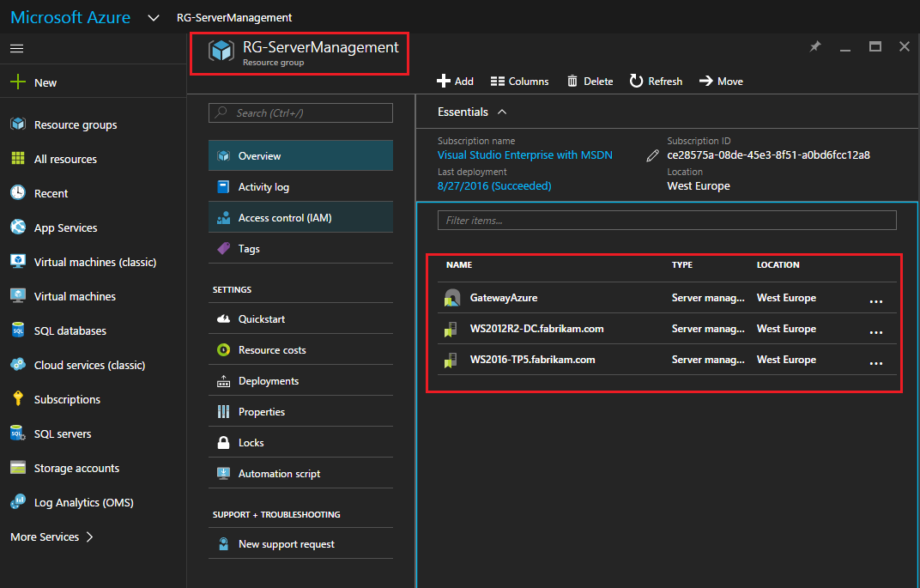Image resolution: width=920 pixels, height=588 pixels.
Task: Open the ellipsis menu for GatewayAzure
Action: [x=876, y=301]
